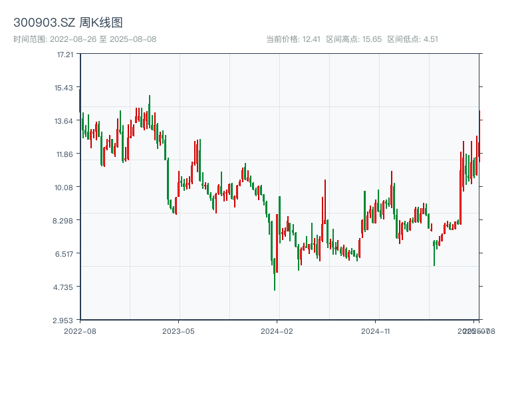Select the 2.953 y-axis bottom label

pos(65,320)
